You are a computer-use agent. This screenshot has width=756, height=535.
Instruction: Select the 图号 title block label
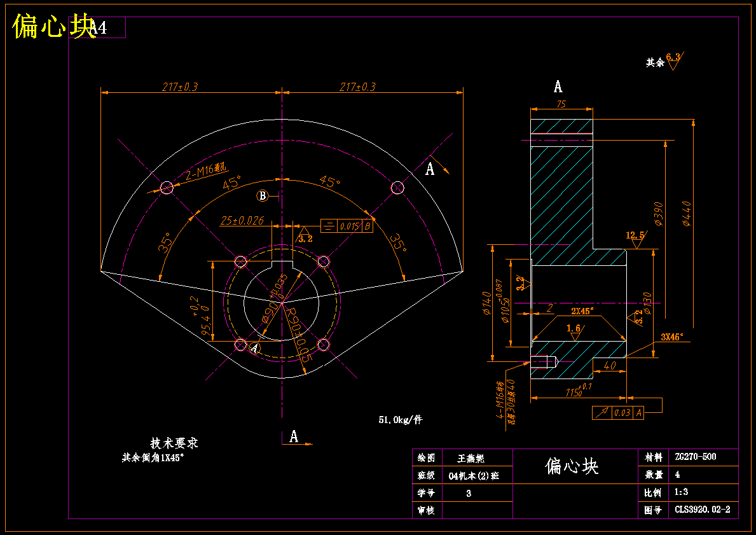point(653,510)
